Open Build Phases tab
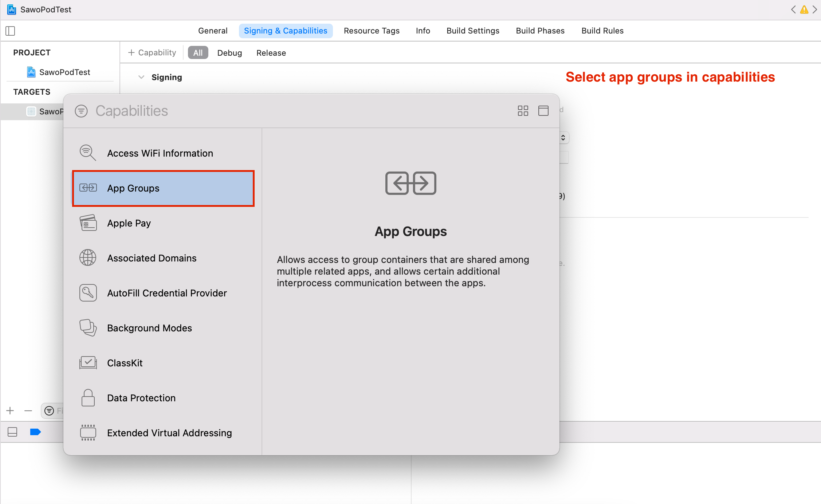 click(540, 31)
